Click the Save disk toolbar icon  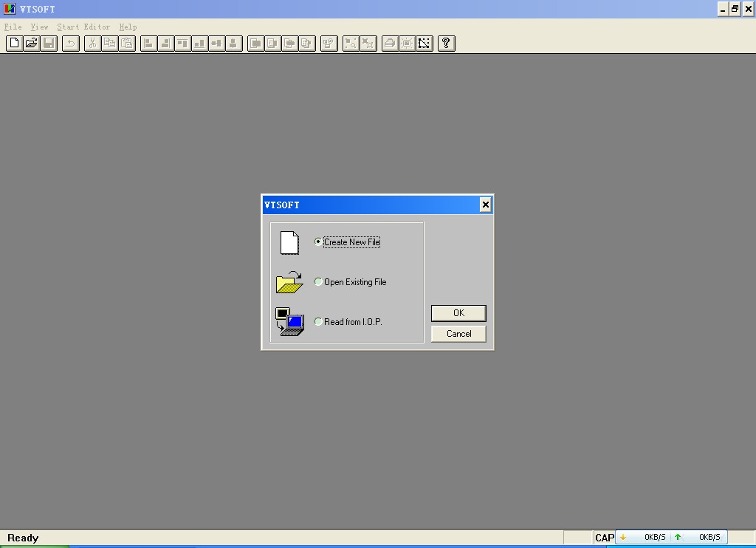click(49, 44)
